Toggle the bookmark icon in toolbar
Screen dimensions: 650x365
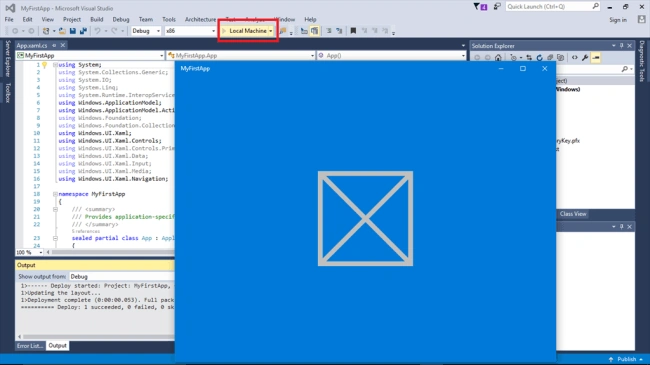(x=353, y=31)
